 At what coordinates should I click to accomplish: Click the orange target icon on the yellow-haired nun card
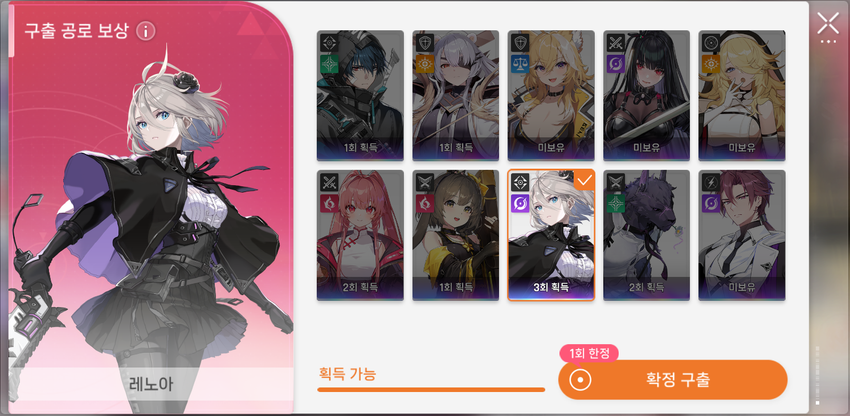[x=711, y=63]
